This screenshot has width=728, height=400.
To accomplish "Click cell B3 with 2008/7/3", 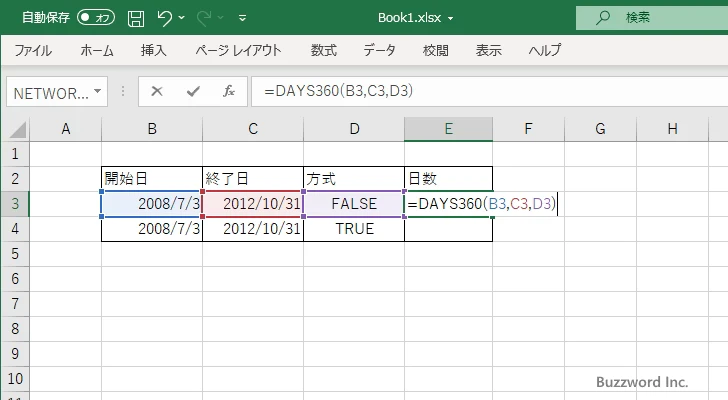I will click(x=152, y=204).
